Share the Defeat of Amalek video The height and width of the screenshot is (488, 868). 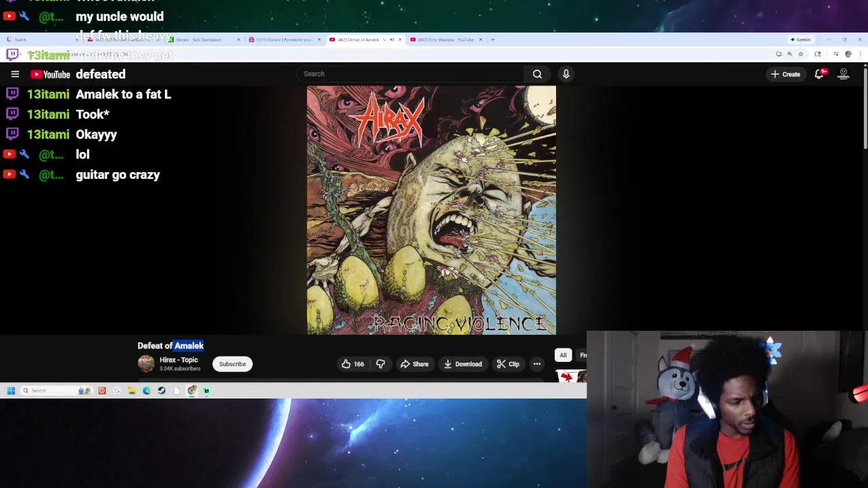click(x=414, y=364)
